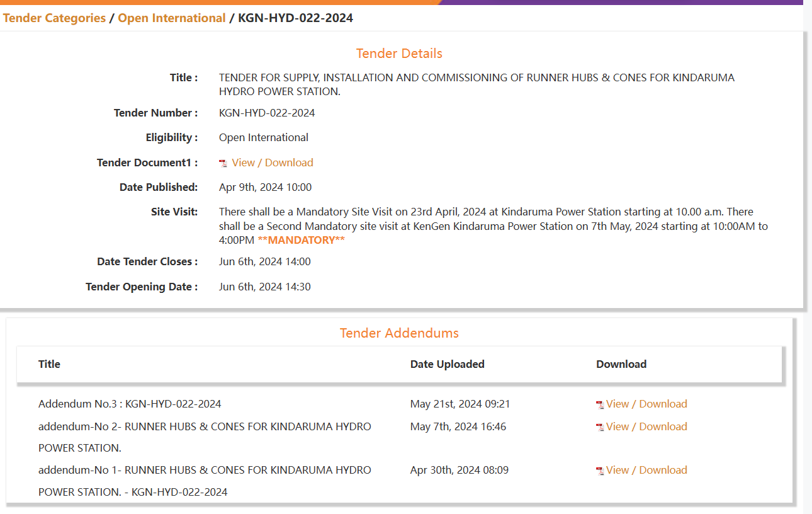Click the vertical scrollbar on the right edge
Image resolution: width=812 pixels, height=514 pixels.
click(x=808, y=252)
